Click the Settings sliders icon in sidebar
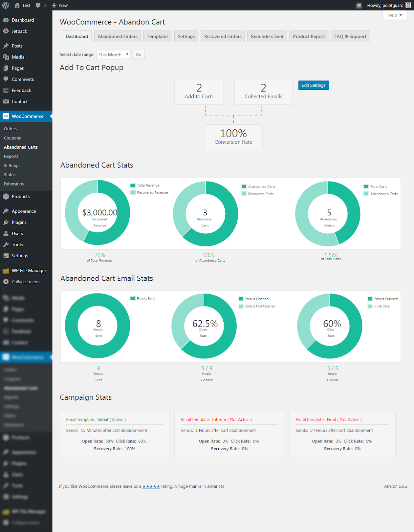 pyautogui.click(x=6, y=256)
